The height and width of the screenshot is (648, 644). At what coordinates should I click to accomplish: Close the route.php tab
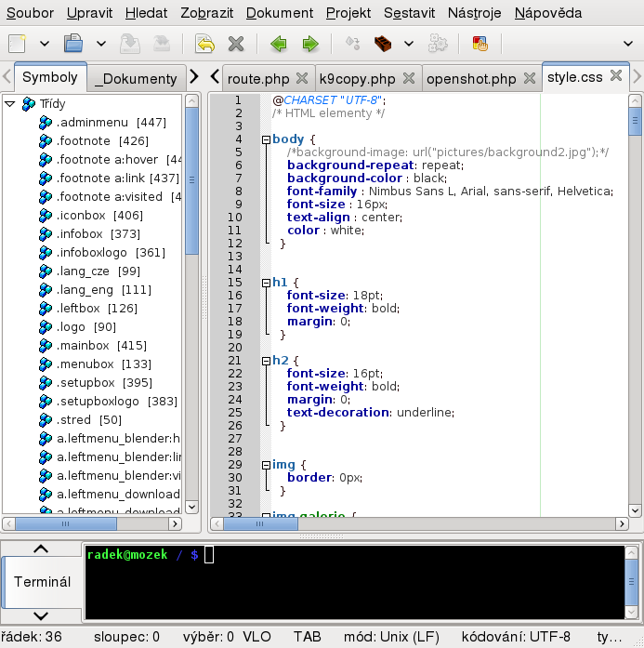[301, 78]
